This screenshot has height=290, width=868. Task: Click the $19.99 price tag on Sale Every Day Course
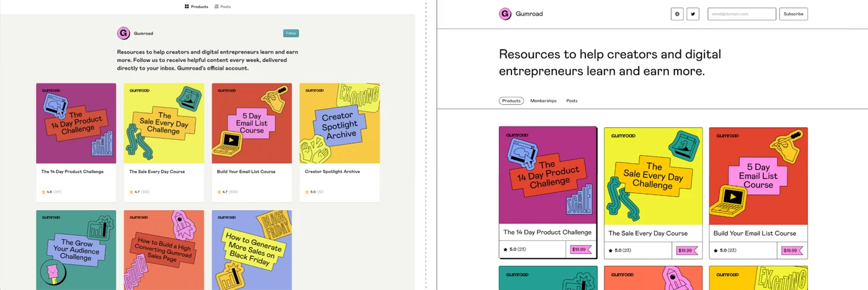pyautogui.click(x=686, y=250)
